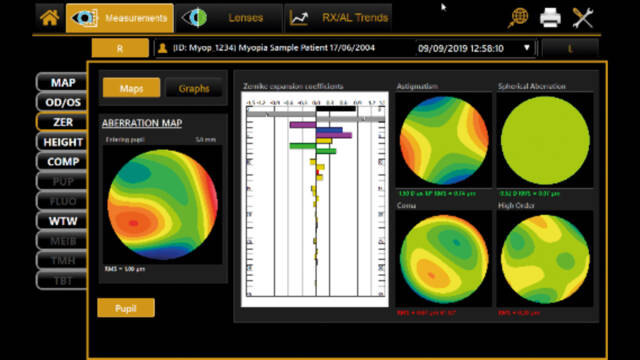Switch to the left eye L toggle

[570, 49]
